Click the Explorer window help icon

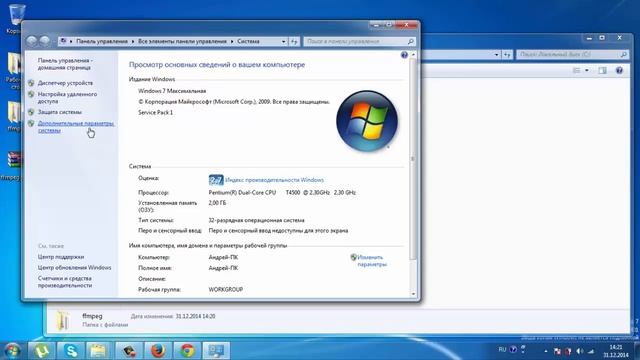coord(619,71)
